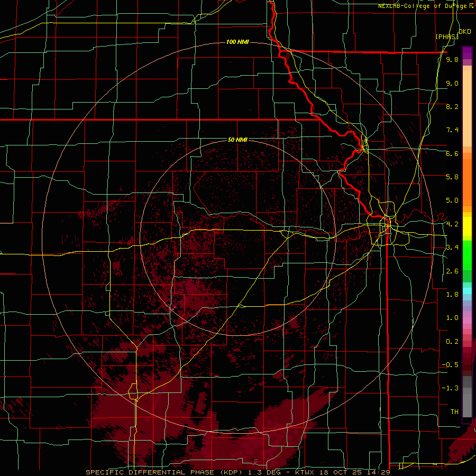
Task: Pick the orange segment of the color bar
Action: pos(467,182)
